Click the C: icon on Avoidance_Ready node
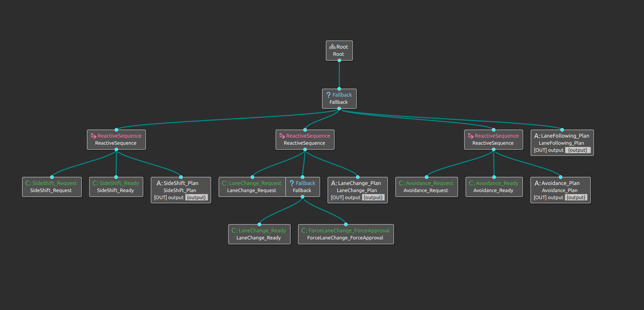The image size is (644, 310). coord(471,183)
